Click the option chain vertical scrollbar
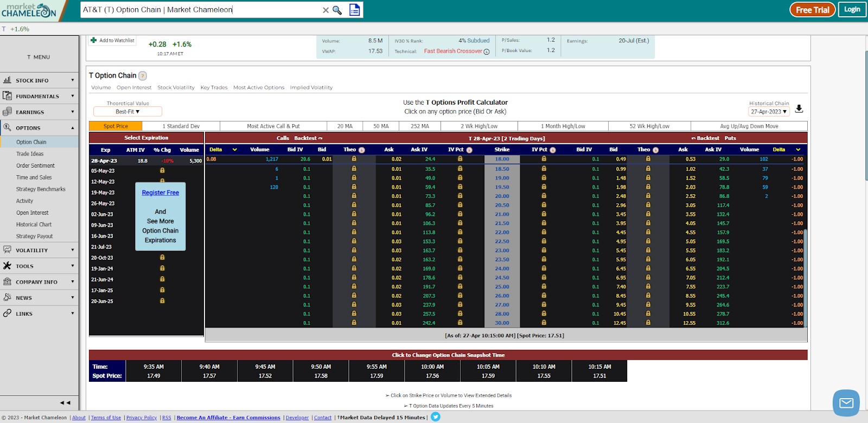The image size is (868, 423). [806, 278]
